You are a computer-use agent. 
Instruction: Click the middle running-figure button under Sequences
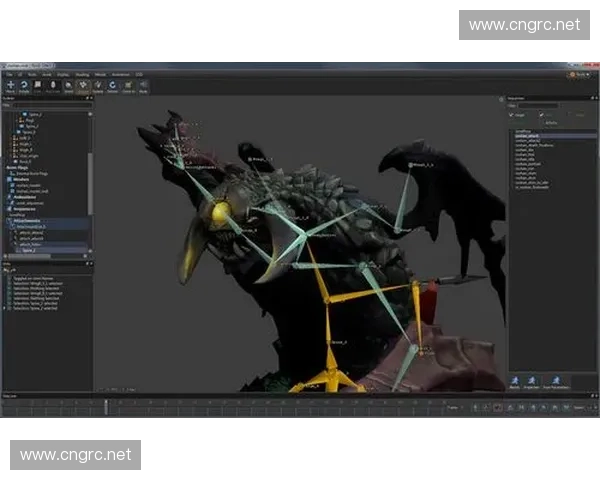tap(531, 382)
